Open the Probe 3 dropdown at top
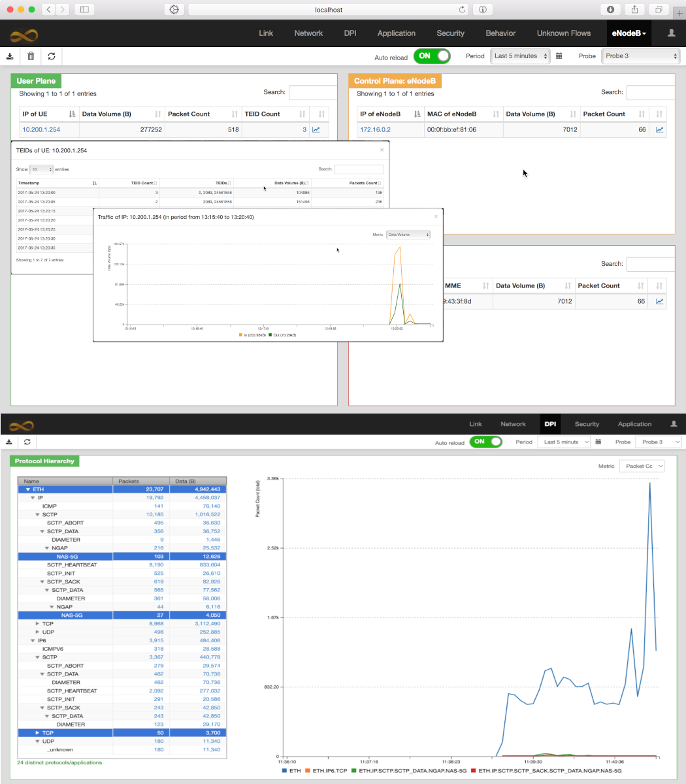This screenshot has width=686, height=784. [x=640, y=56]
